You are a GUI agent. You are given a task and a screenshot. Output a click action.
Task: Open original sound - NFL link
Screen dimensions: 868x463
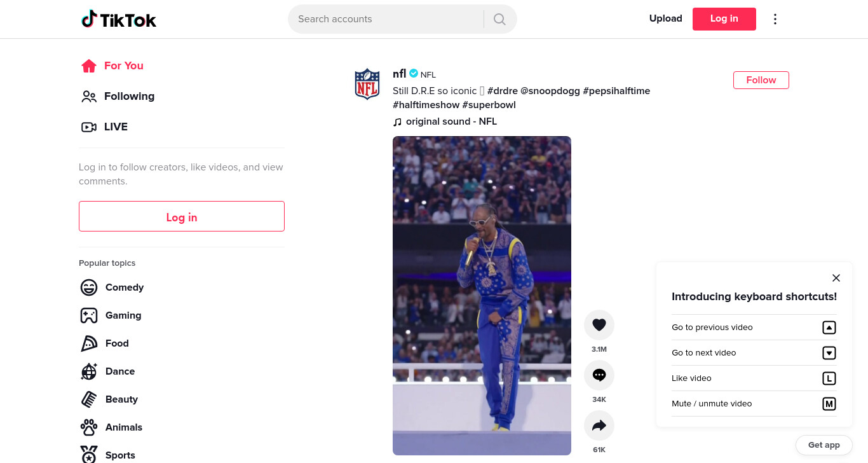click(451, 121)
